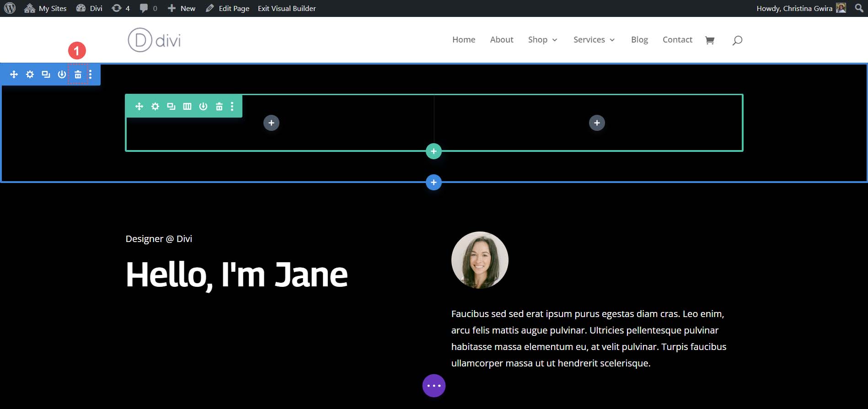Toggle the blue section save-to-library power icon

(62, 75)
